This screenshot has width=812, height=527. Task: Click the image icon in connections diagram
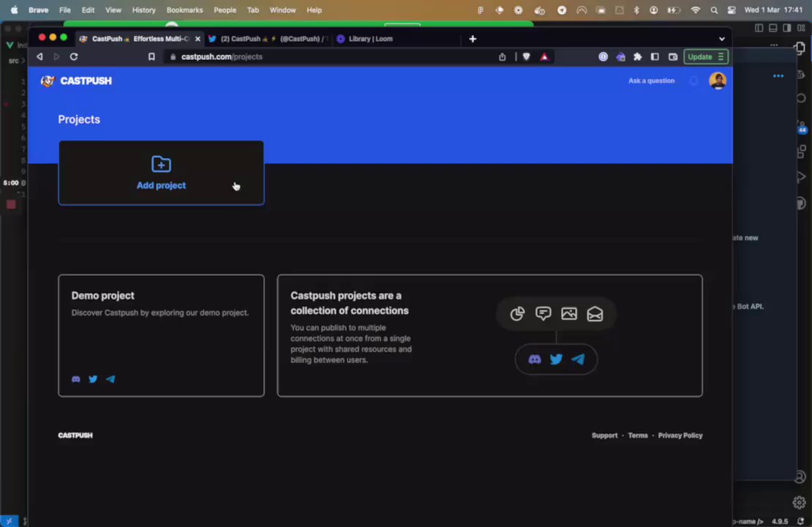pos(568,313)
